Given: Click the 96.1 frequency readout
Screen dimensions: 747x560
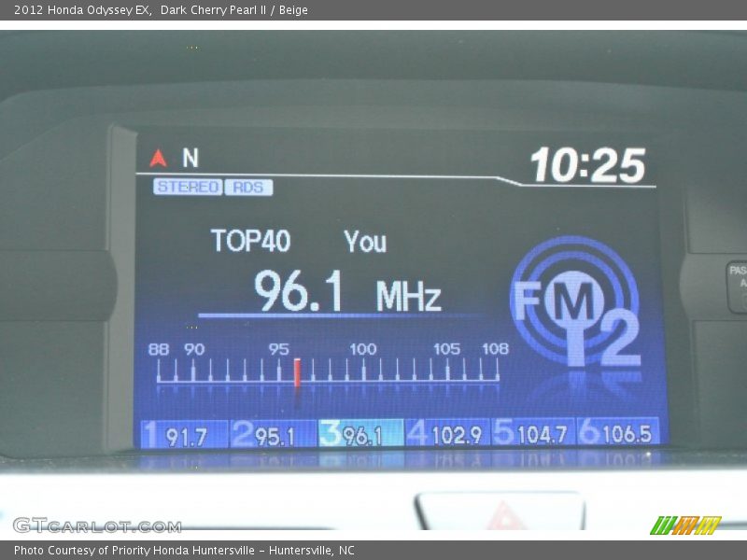Looking at the screenshot, I should [299, 290].
